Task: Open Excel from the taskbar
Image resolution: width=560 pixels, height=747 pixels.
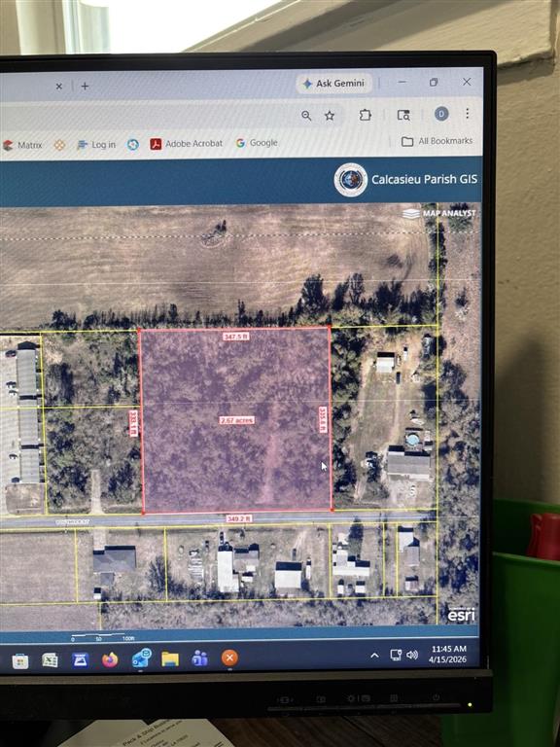Action: tap(50, 660)
